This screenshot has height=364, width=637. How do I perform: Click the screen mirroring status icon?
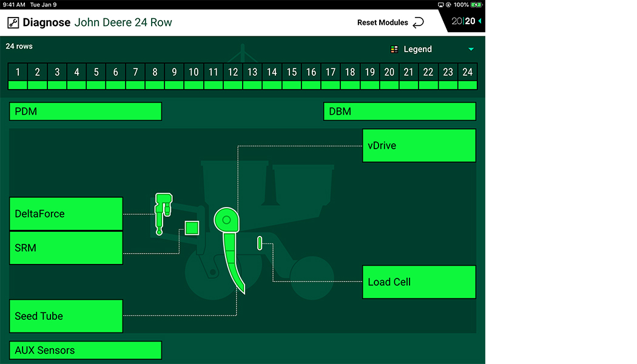pos(440,5)
